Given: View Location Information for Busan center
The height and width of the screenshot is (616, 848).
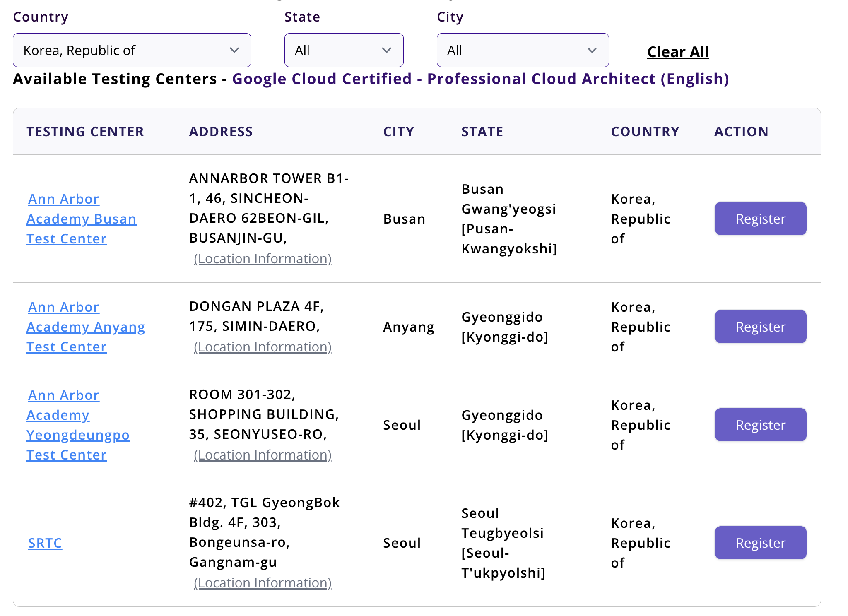Looking at the screenshot, I should pyautogui.click(x=263, y=259).
